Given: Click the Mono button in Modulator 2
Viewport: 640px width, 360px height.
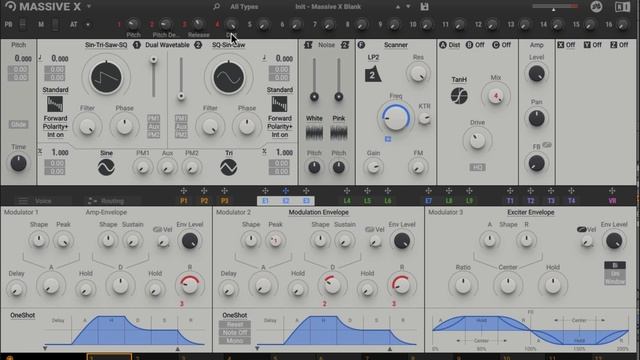Looking at the screenshot, I should pos(235,340).
